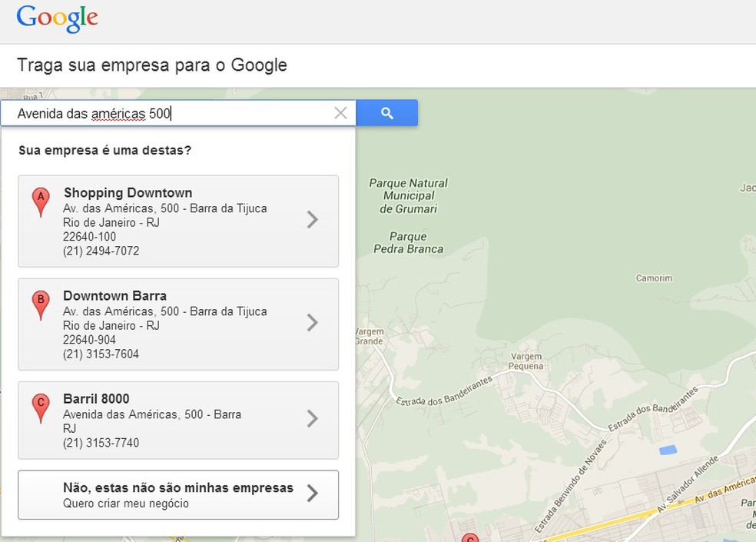Click 'Avenida das Américas, 500 - Barra' address
Viewport: 756px width, 542px height.
[x=152, y=414]
